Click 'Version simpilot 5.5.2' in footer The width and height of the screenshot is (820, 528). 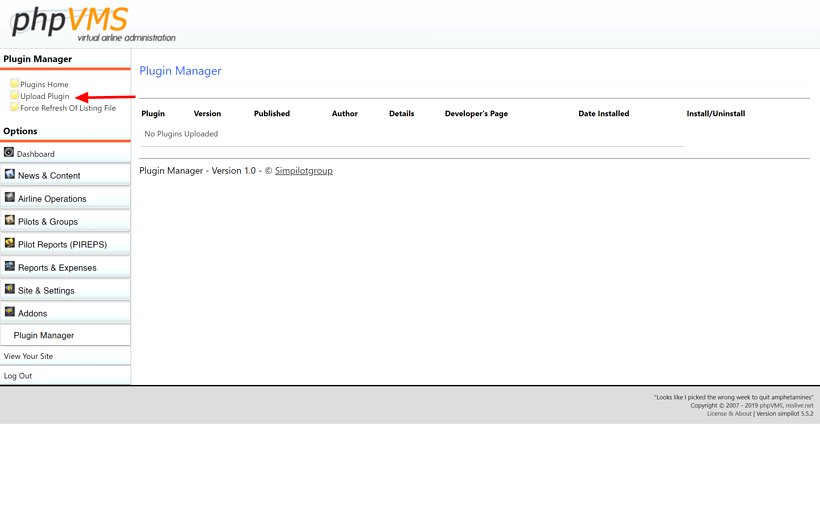pyautogui.click(x=785, y=414)
